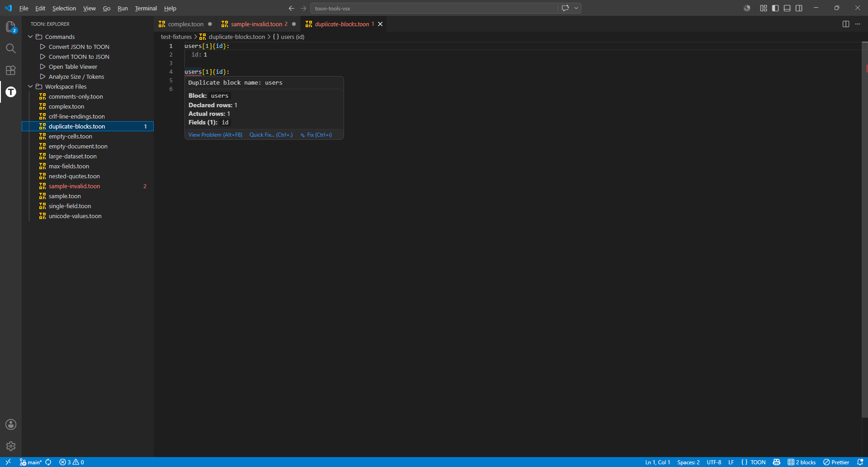Switch to the sample-invalid.toon tab
The height and width of the screenshot is (467, 868).
pyautogui.click(x=259, y=24)
